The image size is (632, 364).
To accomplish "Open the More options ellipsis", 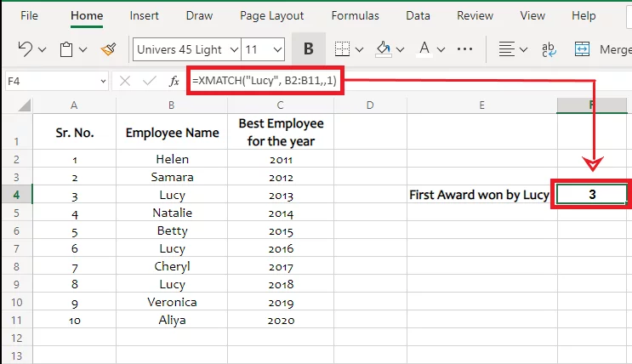I will [x=464, y=49].
